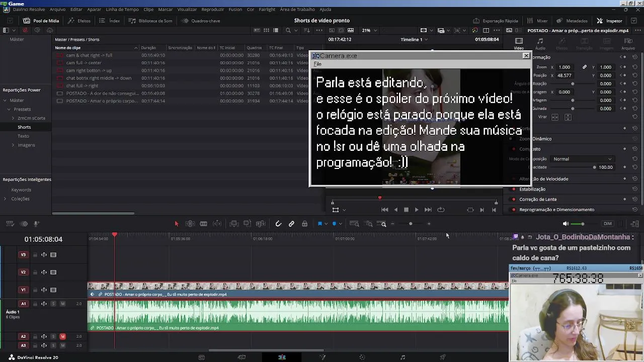Adjust the Opacidade slider
This screenshot has height=362, width=644.
tap(574, 167)
